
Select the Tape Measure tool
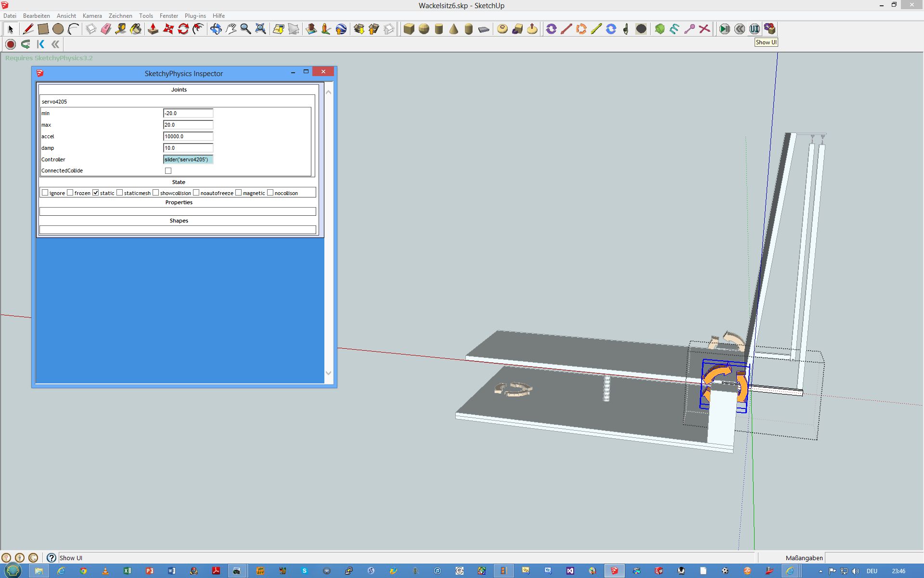[121, 29]
